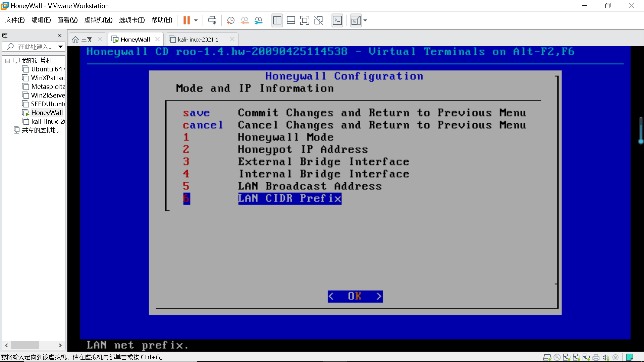Toggle unity mode icon
The width and height of the screenshot is (644, 362).
(x=318, y=20)
